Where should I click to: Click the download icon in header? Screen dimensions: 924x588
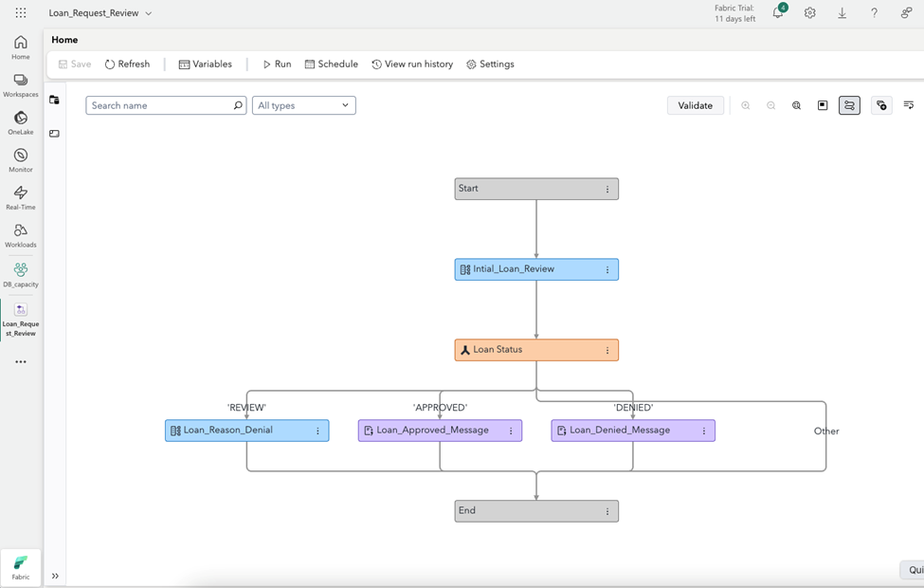[x=842, y=13]
